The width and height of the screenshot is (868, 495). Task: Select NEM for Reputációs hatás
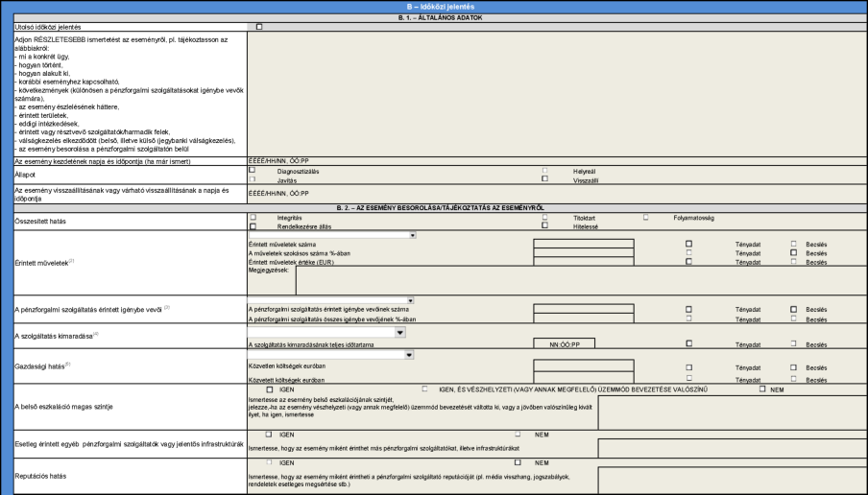pyautogui.click(x=518, y=462)
